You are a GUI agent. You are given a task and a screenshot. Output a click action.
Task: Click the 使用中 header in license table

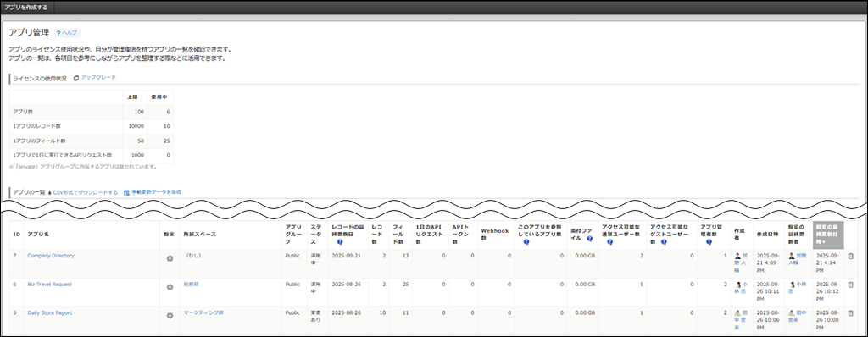pyautogui.click(x=160, y=97)
